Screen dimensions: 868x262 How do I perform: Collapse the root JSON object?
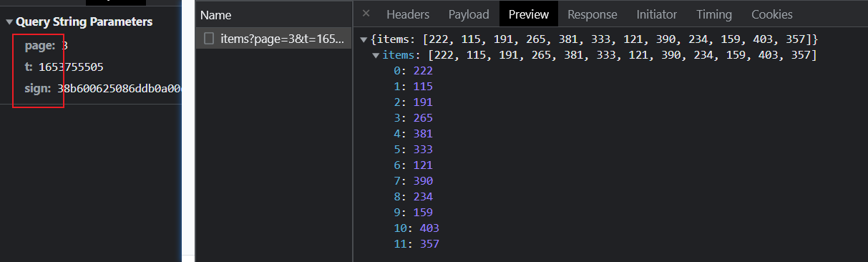[x=364, y=39]
